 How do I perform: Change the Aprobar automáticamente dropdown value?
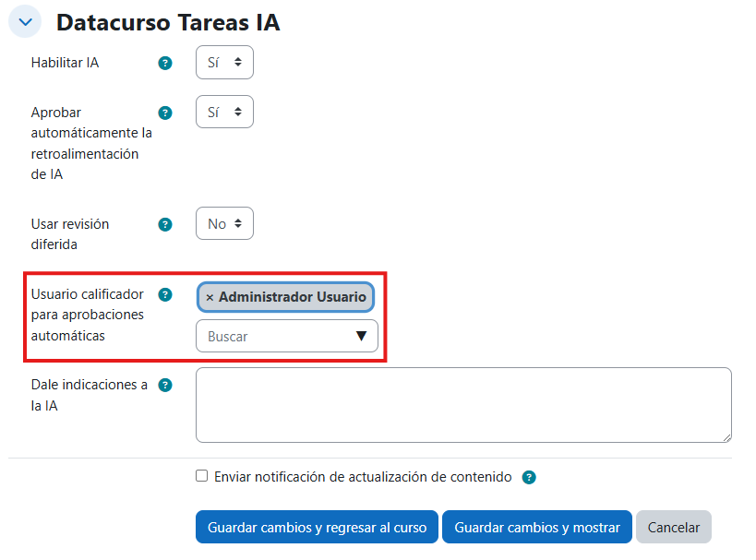[x=224, y=112]
